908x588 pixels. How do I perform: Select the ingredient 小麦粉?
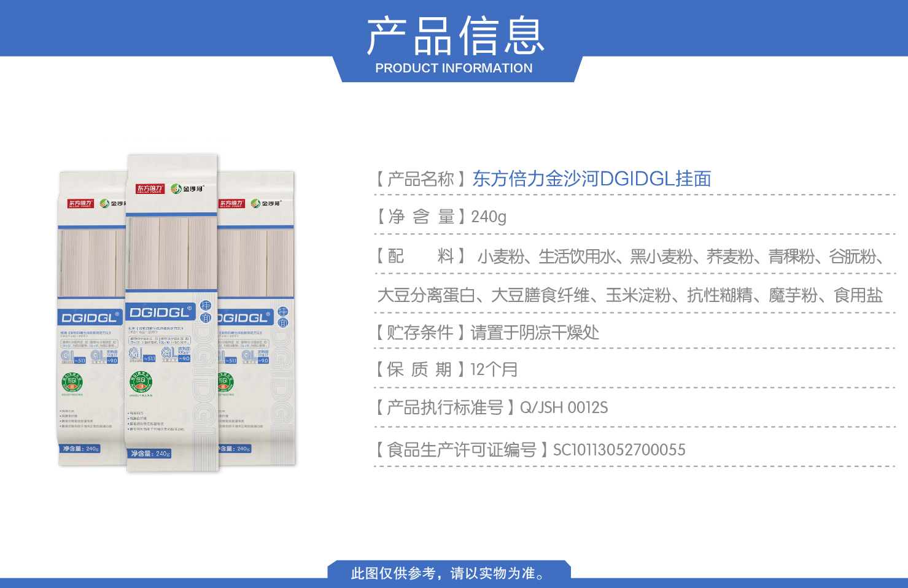pos(502,257)
